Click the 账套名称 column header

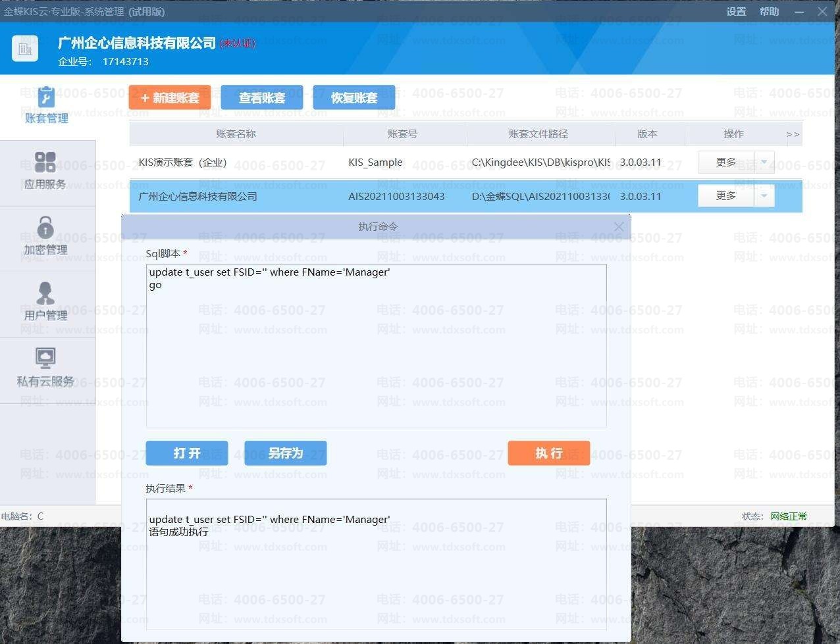pos(236,134)
